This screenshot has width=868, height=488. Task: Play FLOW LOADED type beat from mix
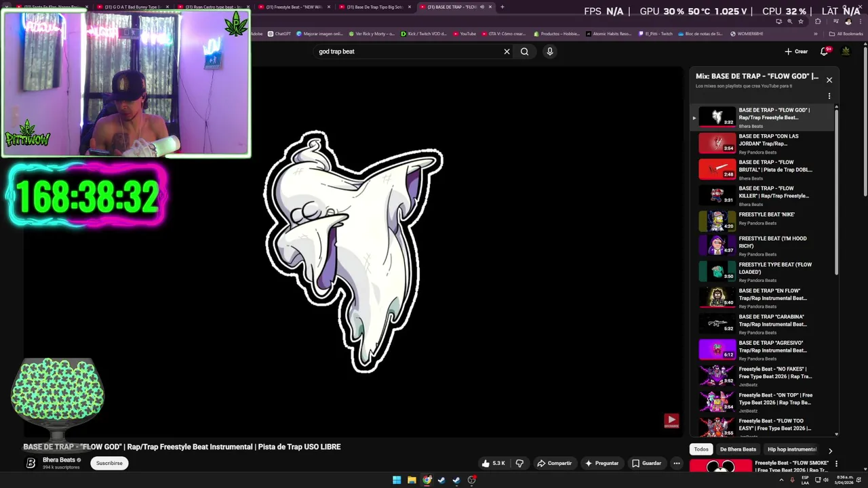(763, 272)
